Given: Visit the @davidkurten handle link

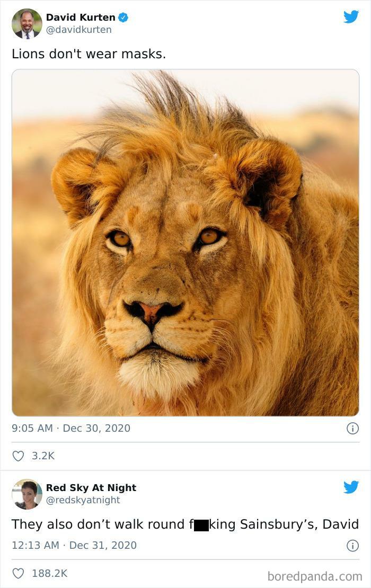Looking at the screenshot, I should 79,30.
